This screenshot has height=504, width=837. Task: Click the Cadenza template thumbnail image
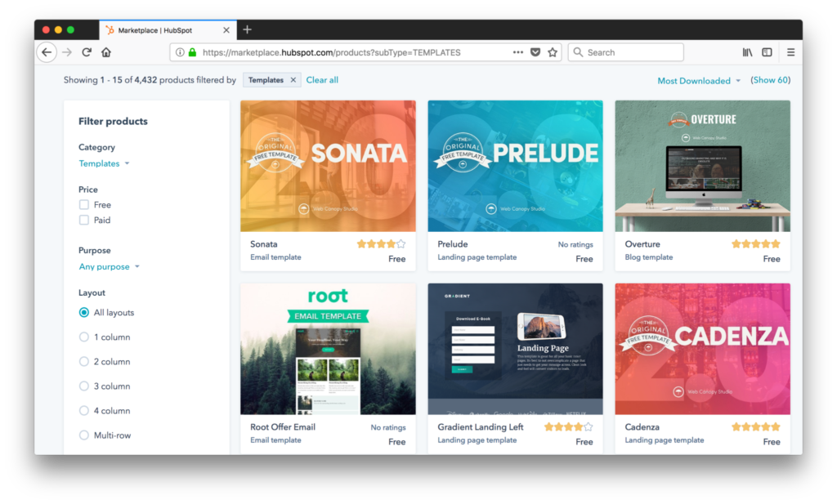(702, 349)
